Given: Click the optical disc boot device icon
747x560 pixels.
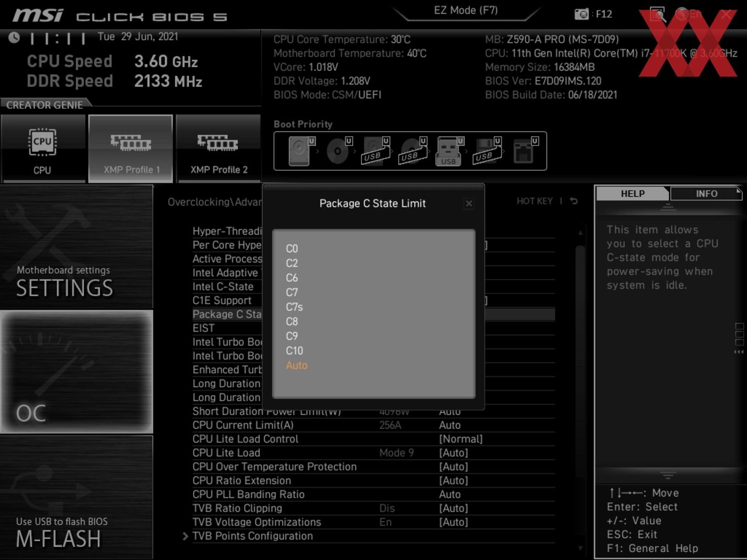Looking at the screenshot, I should (x=338, y=151).
